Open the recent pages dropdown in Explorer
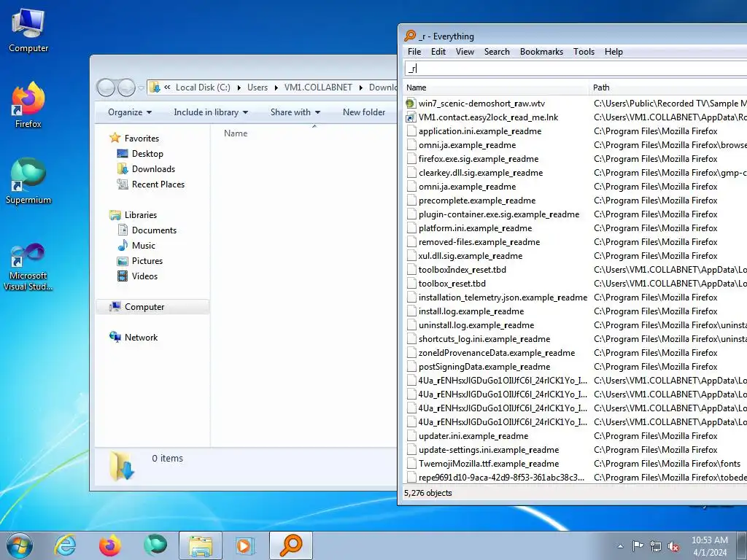The height and width of the screenshot is (560, 747). [x=141, y=87]
